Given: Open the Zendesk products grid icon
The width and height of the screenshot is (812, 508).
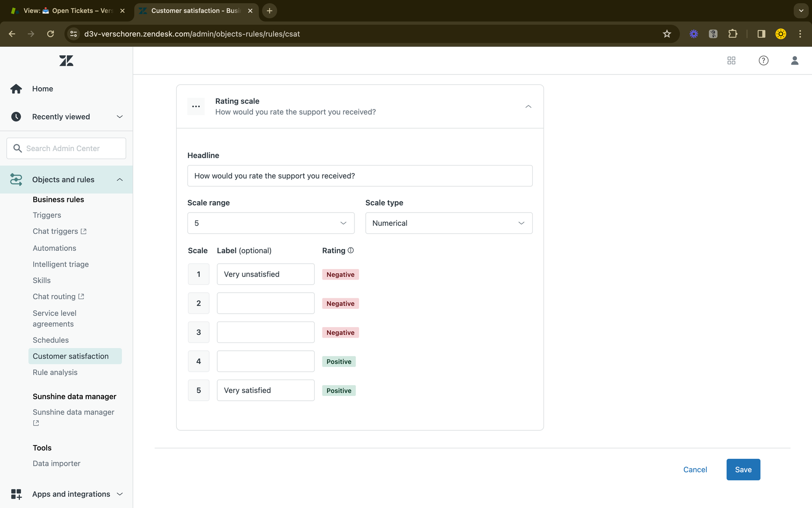Looking at the screenshot, I should 731,61.
